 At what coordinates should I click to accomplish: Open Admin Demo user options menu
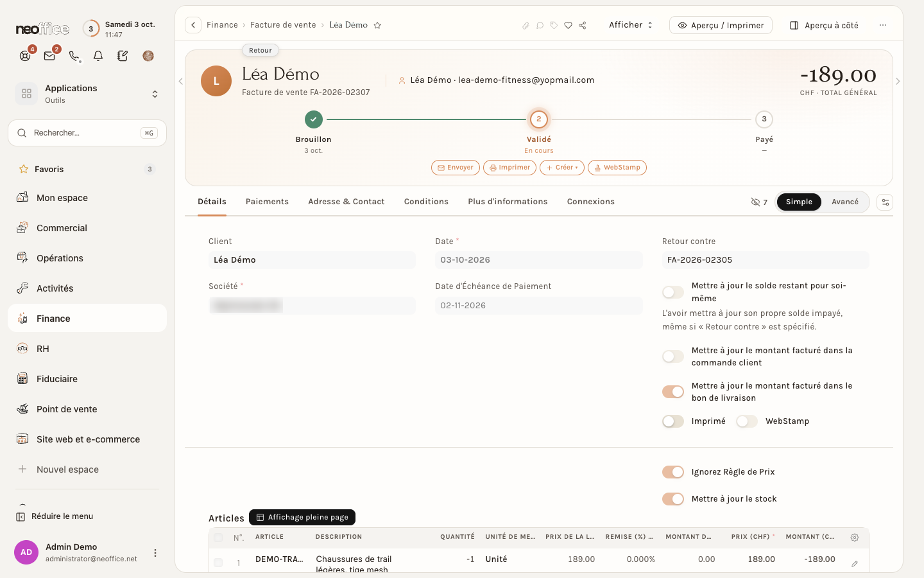(155, 553)
